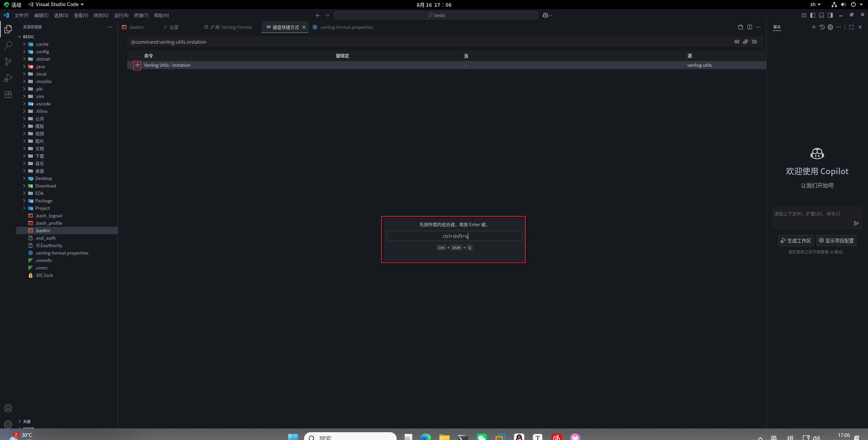The width and height of the screenshot is (868, 440).
Task: Open Source Control view
Action: coord(8,61)
